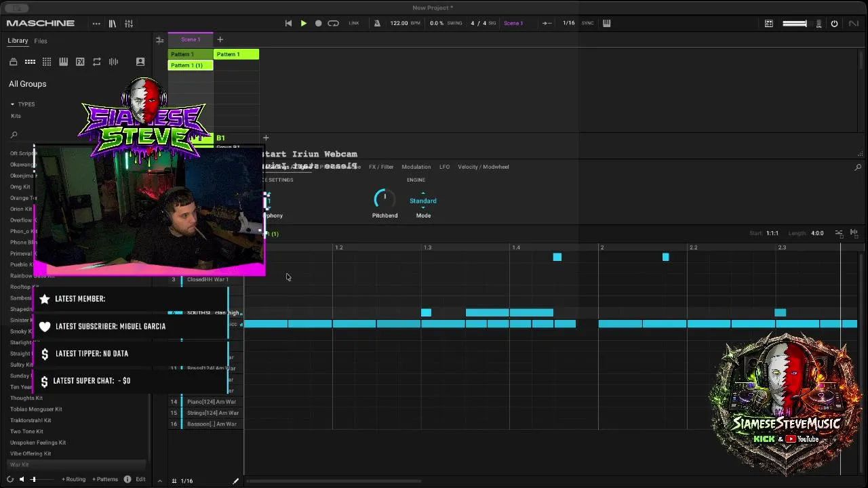Toggle the audio engine power button
The image size is (868, 488).
coord(834,23)
